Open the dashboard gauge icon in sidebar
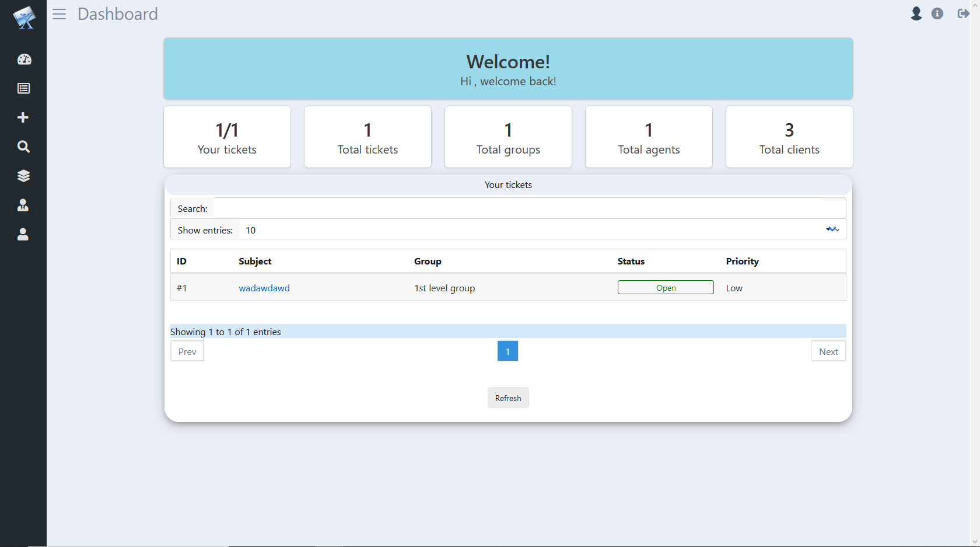The height and width of the screenshot is (547, 980). [24, 59]
